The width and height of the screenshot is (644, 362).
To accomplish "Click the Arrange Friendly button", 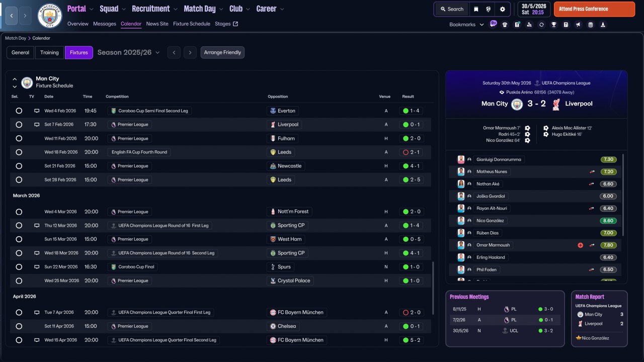I will [x=222, y=52].
